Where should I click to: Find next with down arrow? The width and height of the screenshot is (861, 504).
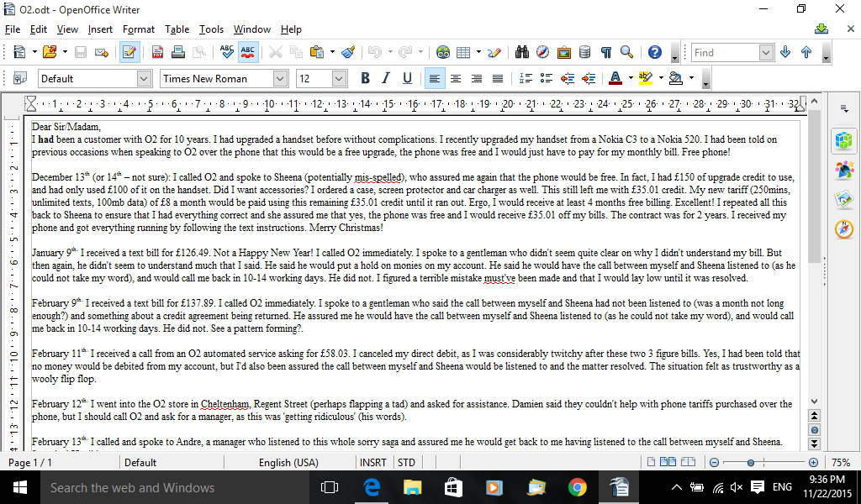point(785,52)
